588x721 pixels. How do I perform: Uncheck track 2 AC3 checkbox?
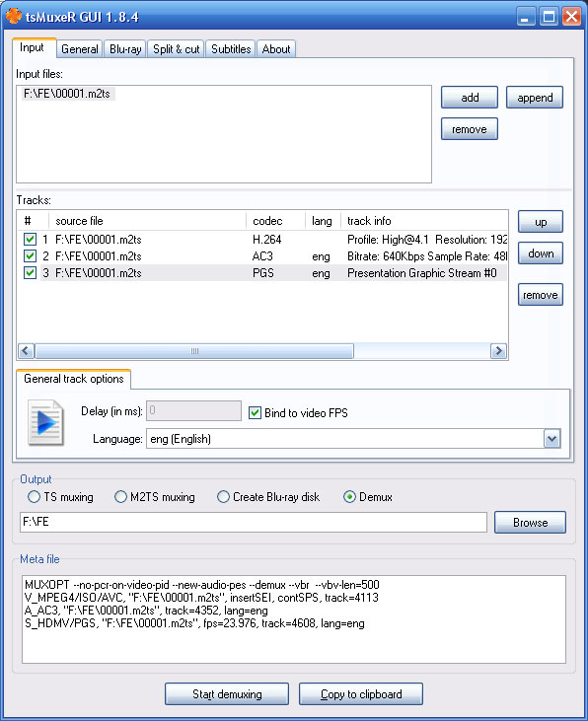31,256
